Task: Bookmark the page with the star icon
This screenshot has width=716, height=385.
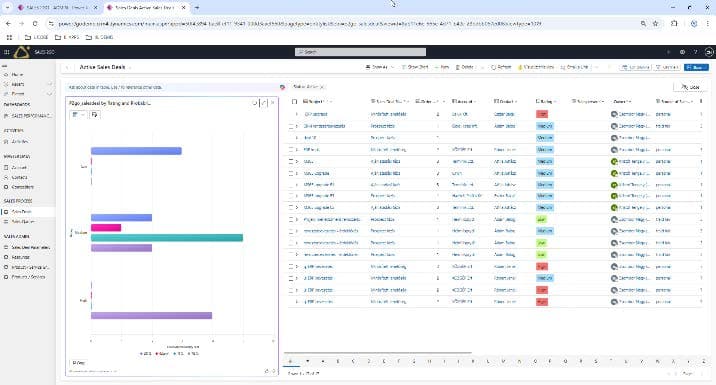Action: pyautogui.click(x=656, y=23)
